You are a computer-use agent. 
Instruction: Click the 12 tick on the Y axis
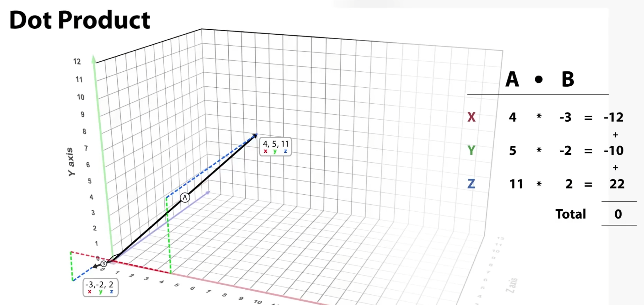click(77, 61)
